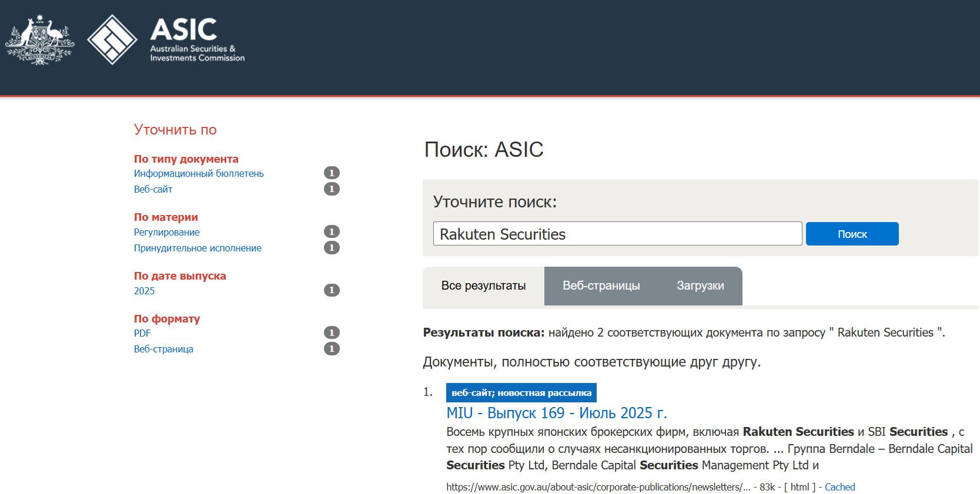This screenshot has width=980, height=494.
Task: Click the ASIC diamond logo
Action: click(112, 40)
